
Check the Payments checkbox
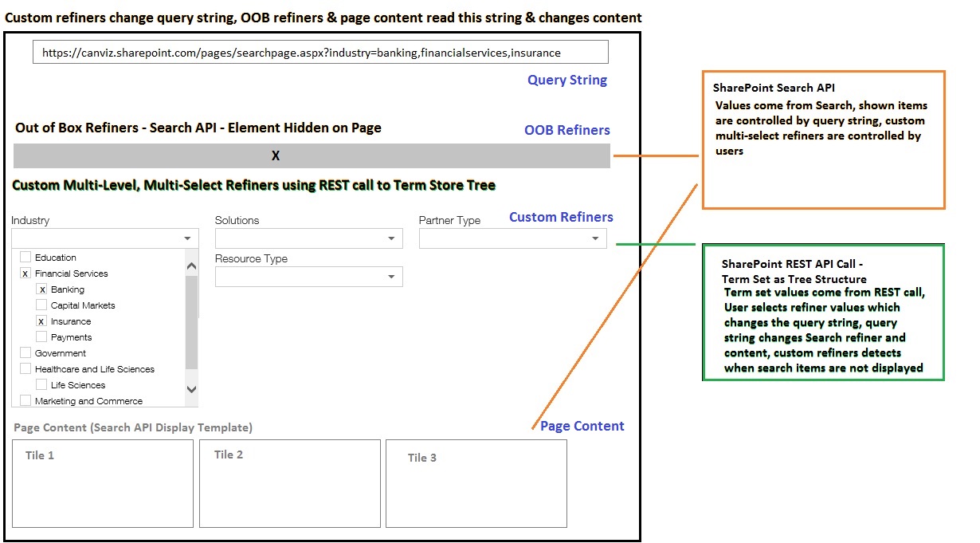tap(42, 336)
